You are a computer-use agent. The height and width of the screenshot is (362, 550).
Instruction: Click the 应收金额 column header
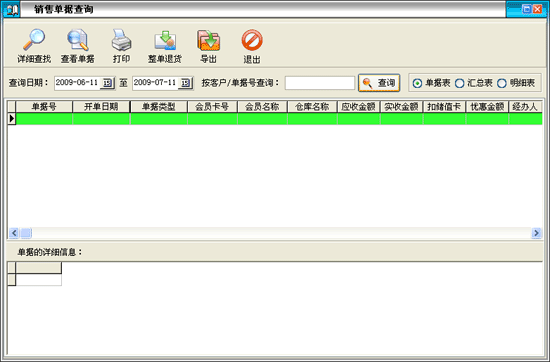point(359,107)
